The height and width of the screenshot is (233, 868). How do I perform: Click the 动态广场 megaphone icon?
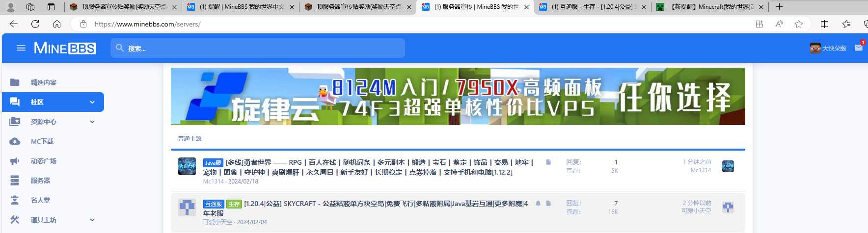[x=15, y=161]
